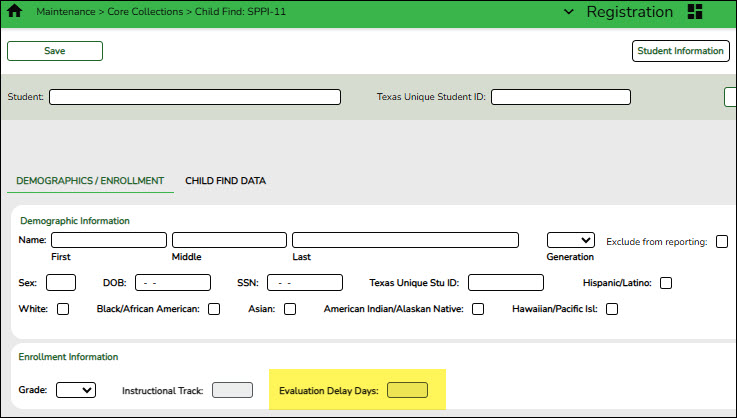Tick the Black/African American checkbox
The image size is (737, 418).
214,309
